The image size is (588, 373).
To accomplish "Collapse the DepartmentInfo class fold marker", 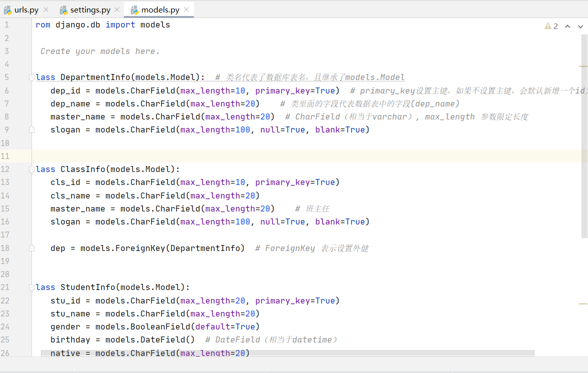I will [31, 77].
